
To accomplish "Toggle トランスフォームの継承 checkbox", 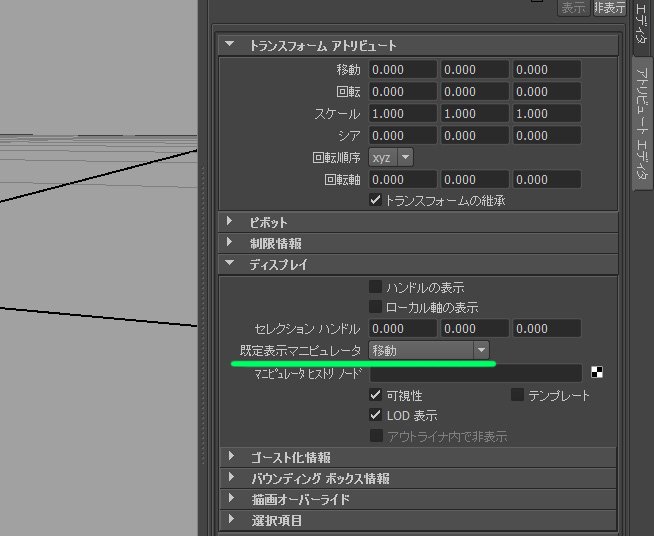I will coord(375,200).
